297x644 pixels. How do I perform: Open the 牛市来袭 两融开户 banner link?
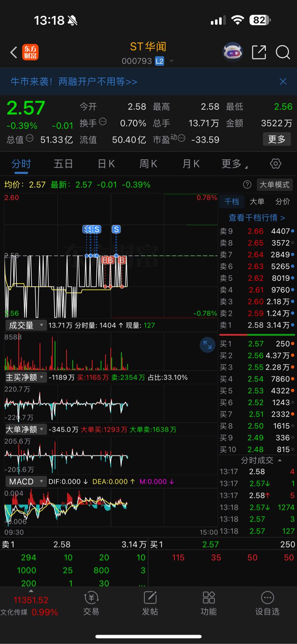click(x=74, y=82)
